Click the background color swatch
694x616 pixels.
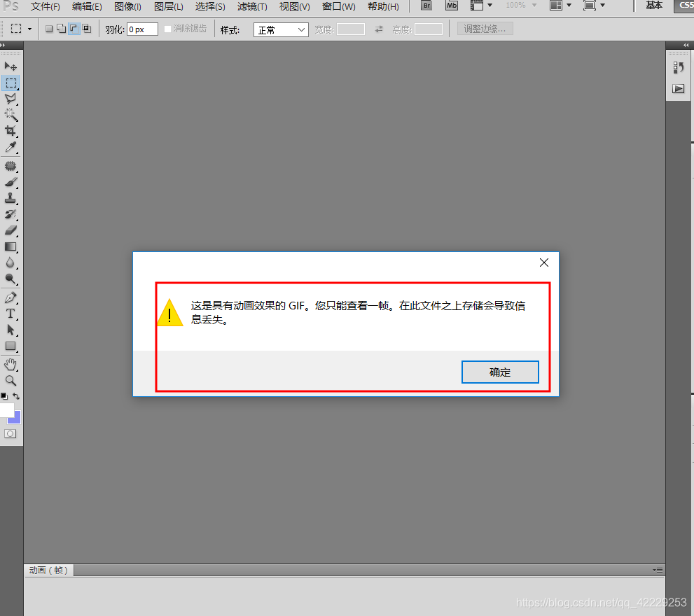(x=17, y=419)
